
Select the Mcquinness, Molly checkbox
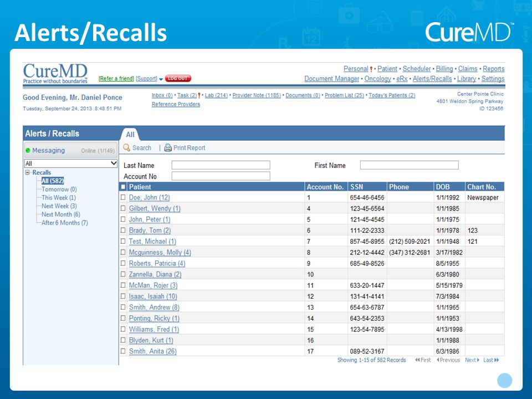point(123,253)
